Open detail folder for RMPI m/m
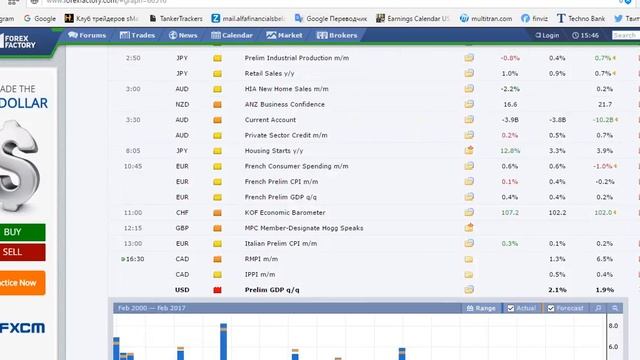This screenshot has height=360, width=640. point(469,259)
